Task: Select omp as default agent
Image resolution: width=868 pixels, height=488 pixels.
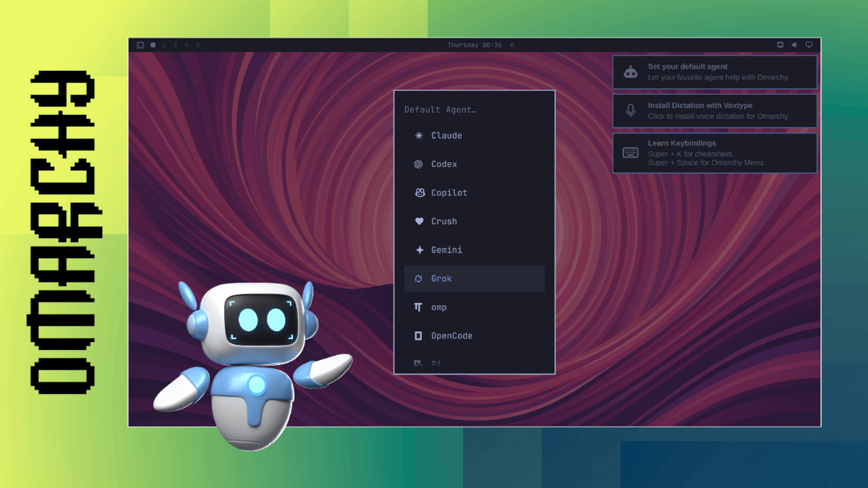Action: pos(475,307)
